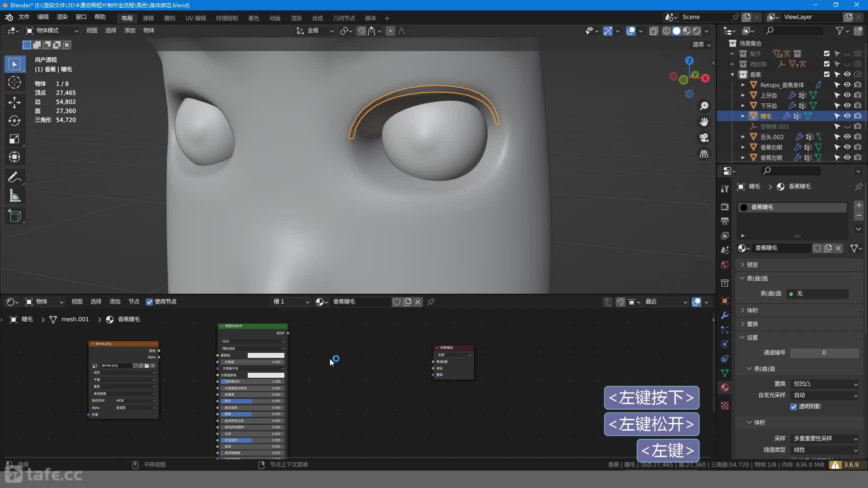Select the Cursor tool
The width and height of the screenshot is (868, 488).
pos(14,83)
